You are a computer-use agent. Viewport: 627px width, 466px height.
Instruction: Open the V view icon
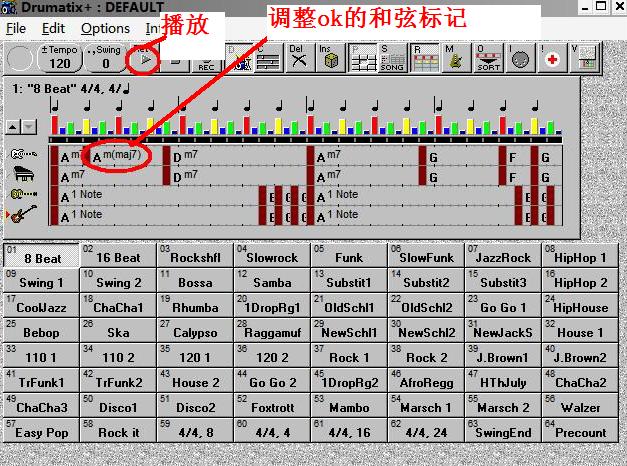(x=585, y=58)
